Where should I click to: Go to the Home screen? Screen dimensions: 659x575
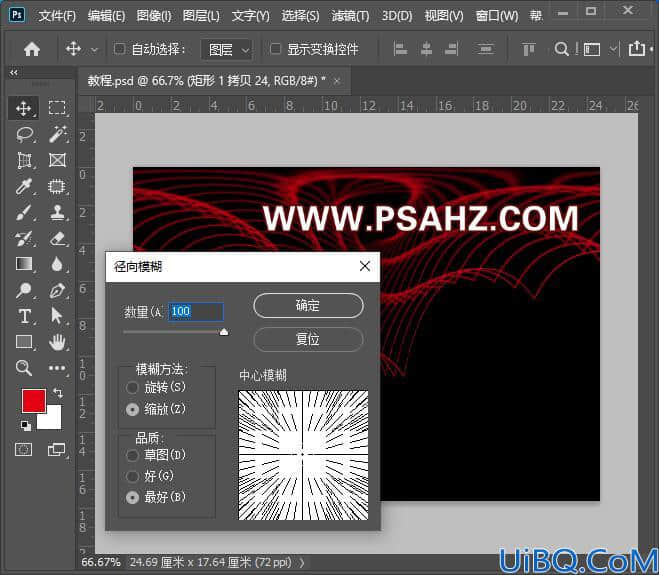[32, 49]
